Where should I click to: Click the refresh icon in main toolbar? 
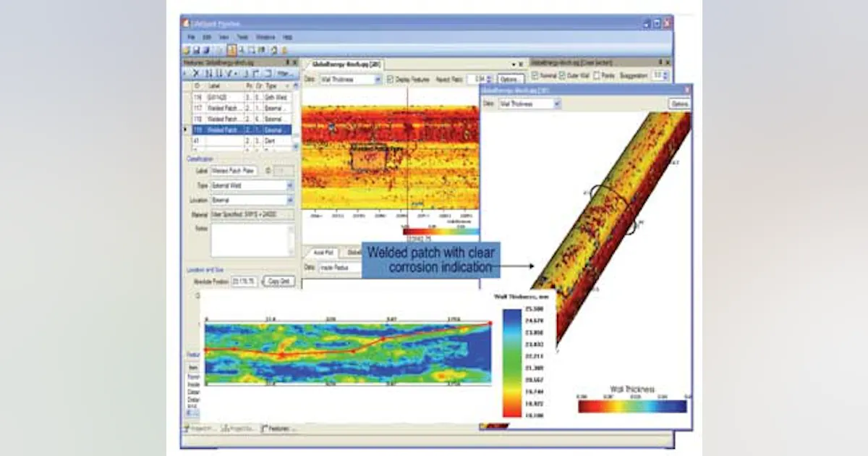274,50
